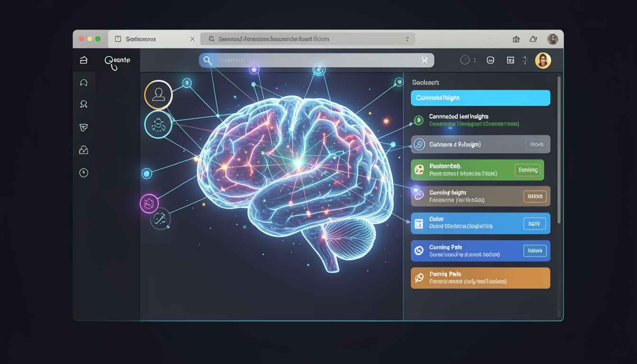Open the clock icon in the top bar
The image size is (637, 364).
pos(465,60)
